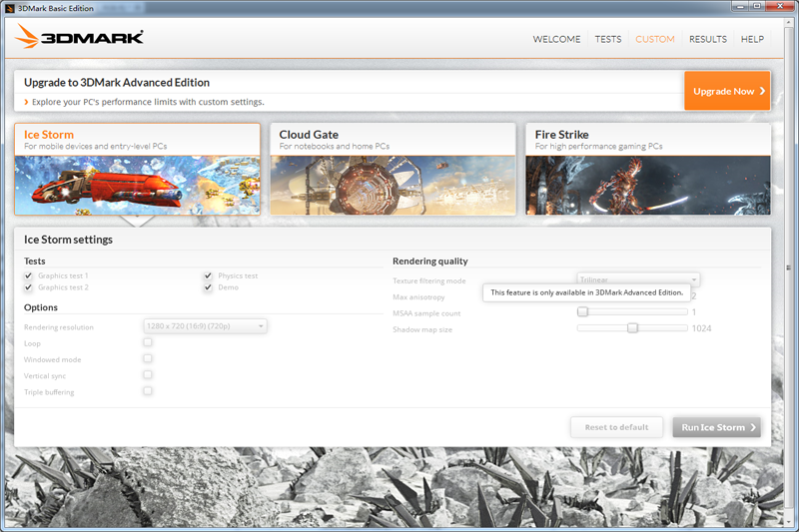Uncheck the Physics test checkbox

[x=208, y=275]
